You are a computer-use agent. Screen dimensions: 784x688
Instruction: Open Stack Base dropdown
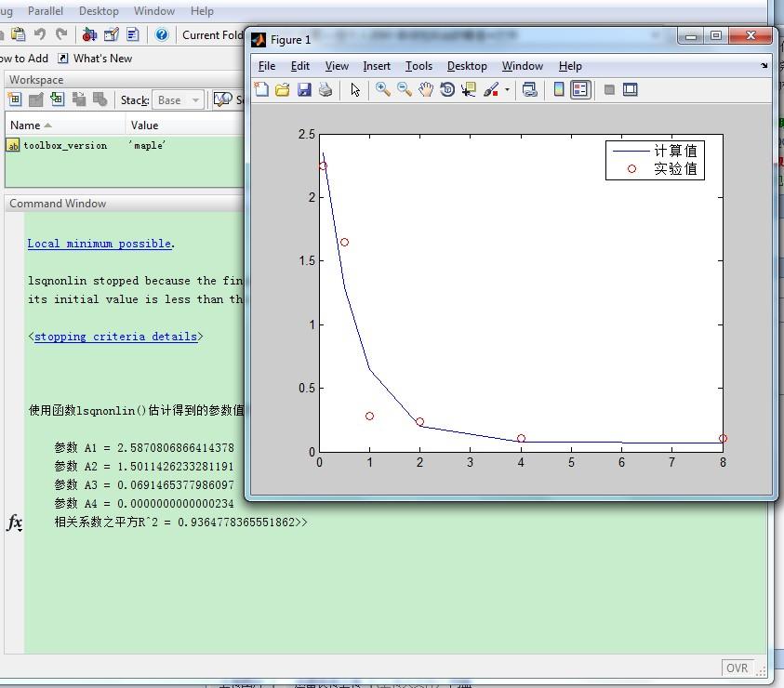pyautogui.click(x=178, y=100)
